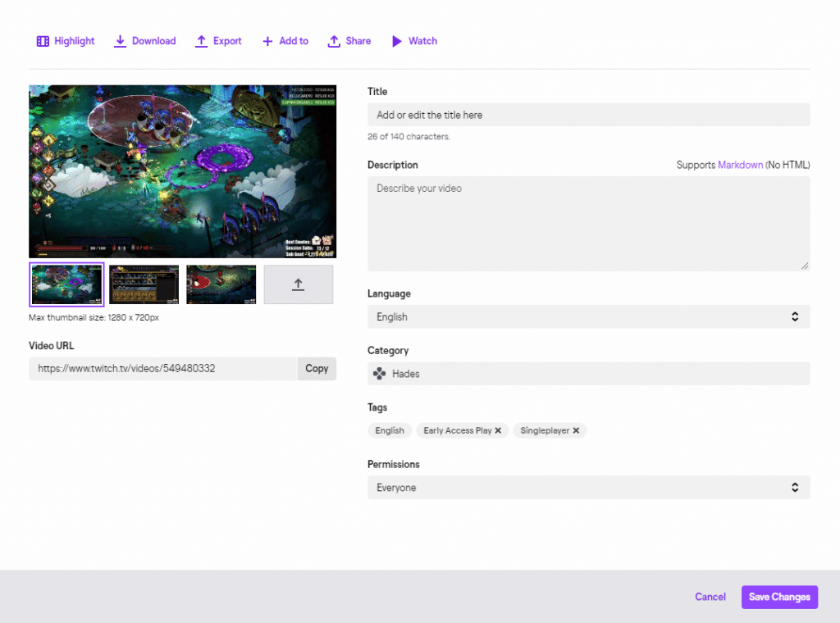Screen dimensions: 840x623
Task: Click the Highlight icon in the toolbar
Action: [x=42, y=40]
